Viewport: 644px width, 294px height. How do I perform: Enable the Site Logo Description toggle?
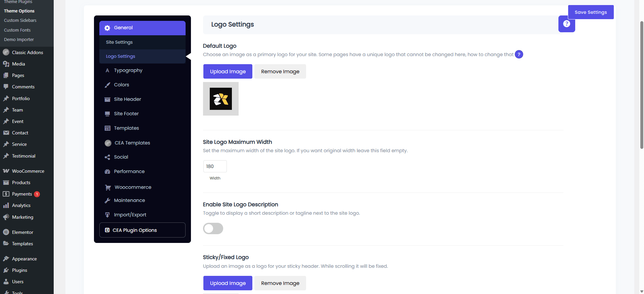213,228
